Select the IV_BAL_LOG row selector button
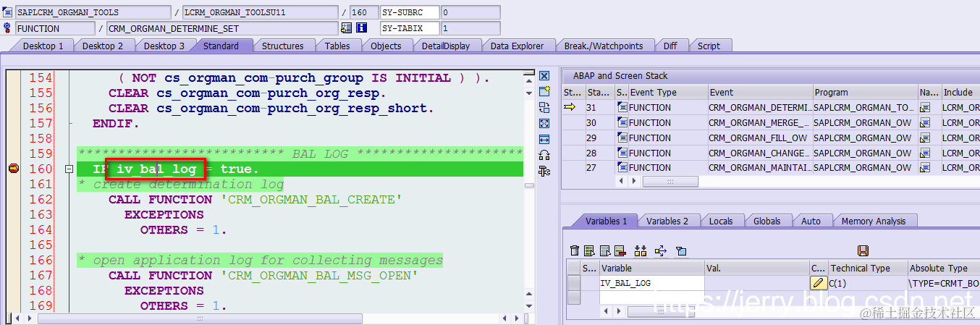This screenshot has height=325, width=980. [574, 283]
